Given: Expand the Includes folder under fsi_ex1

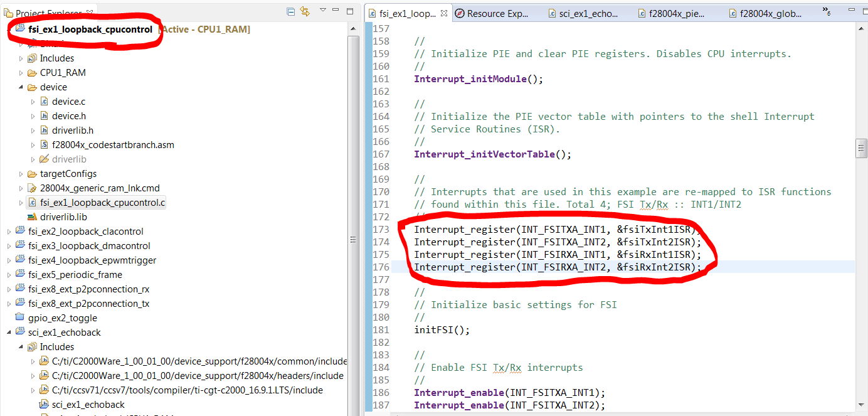Looking at the screenshot, I should click(21, 58).
